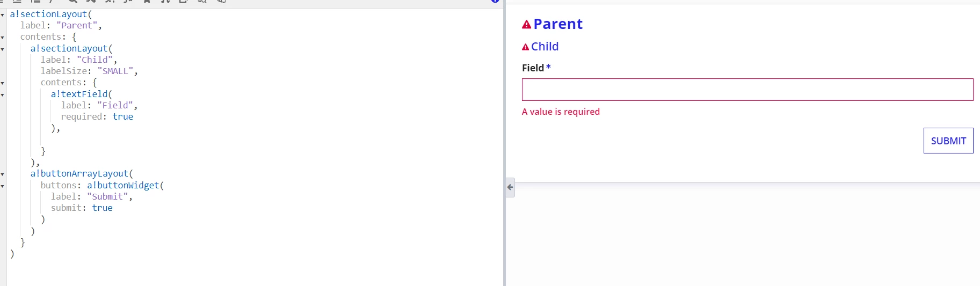Click into the required Field text box
The width and height of the screenshot is (980, 286).
point(747,90)
